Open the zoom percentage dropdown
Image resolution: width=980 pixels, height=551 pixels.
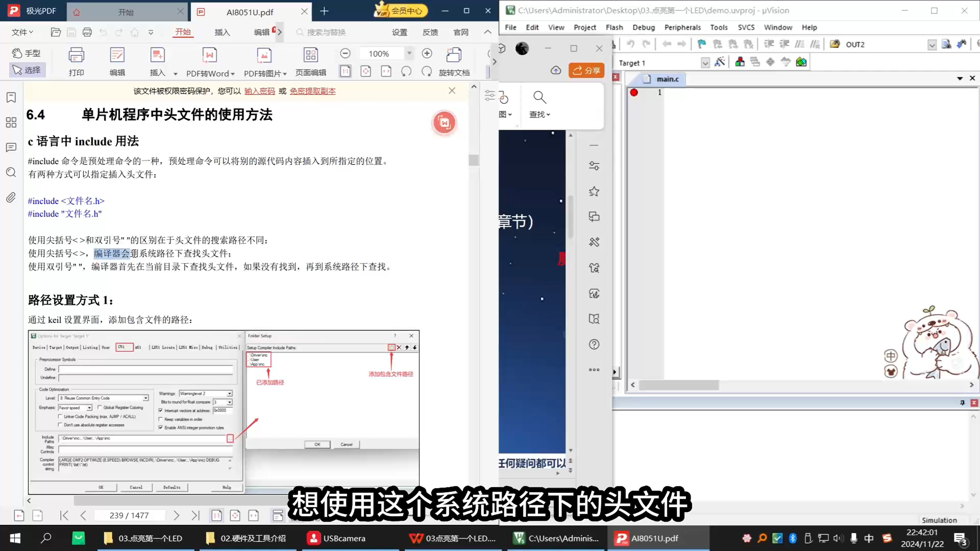tap(409, 53)
